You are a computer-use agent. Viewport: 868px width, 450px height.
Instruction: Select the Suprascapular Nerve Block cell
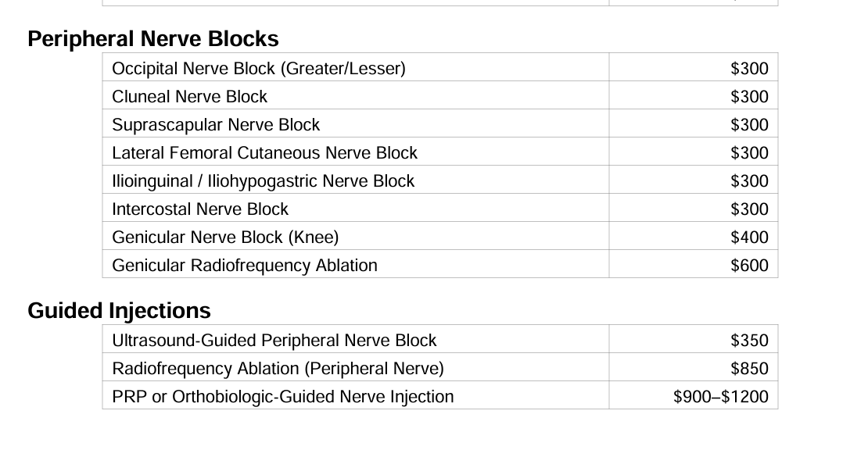pyautogui.click(x=216, y=125)
